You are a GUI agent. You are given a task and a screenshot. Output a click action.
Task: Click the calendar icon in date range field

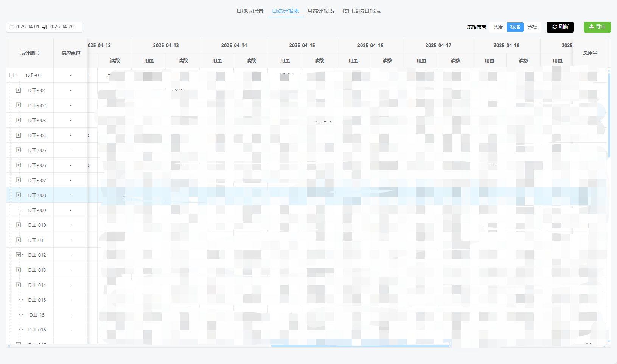[x=12, y=27]
